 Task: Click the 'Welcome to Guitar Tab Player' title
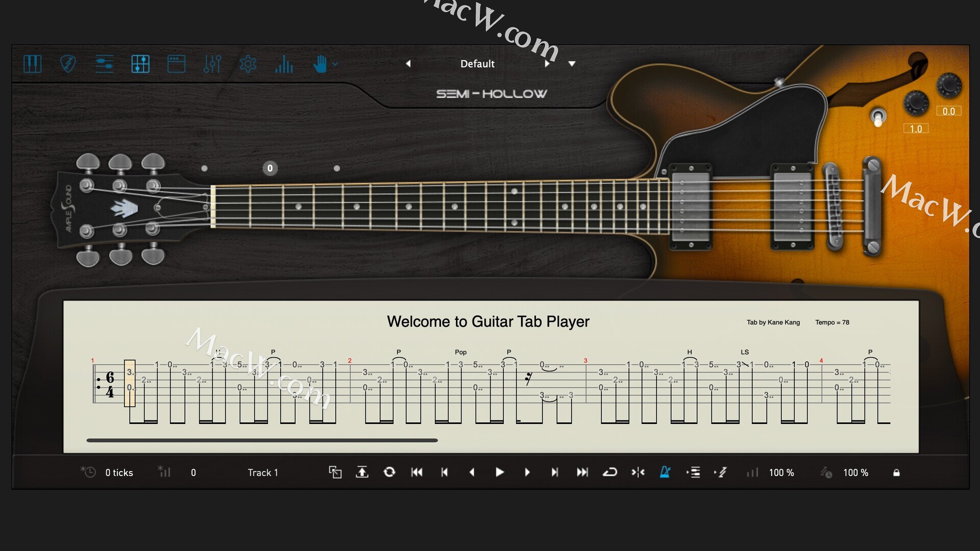[488, 321]
